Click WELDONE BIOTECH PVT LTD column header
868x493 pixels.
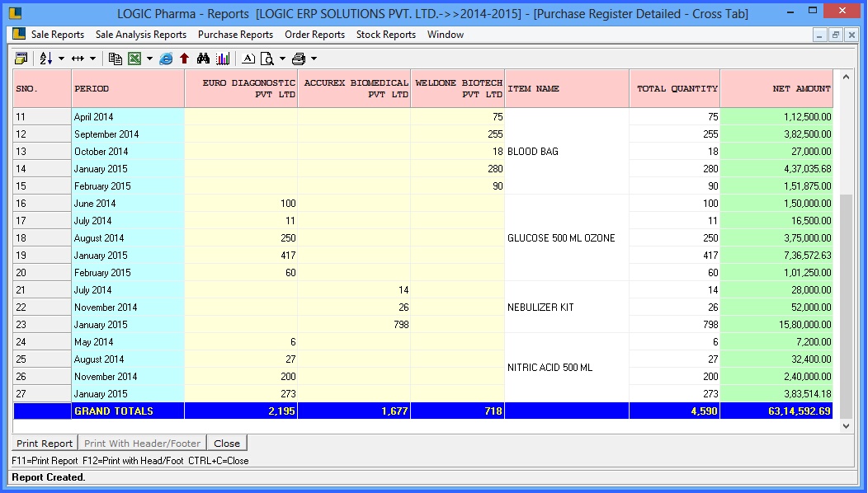pos(458,88)
